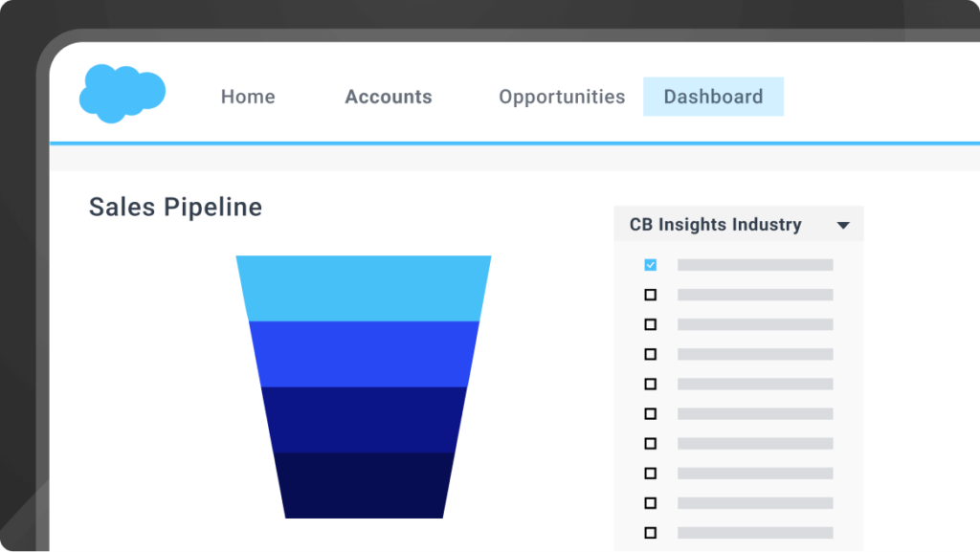Check the seventh industry checkbox
Screen dimensions: 980x552
coord(651,444)
